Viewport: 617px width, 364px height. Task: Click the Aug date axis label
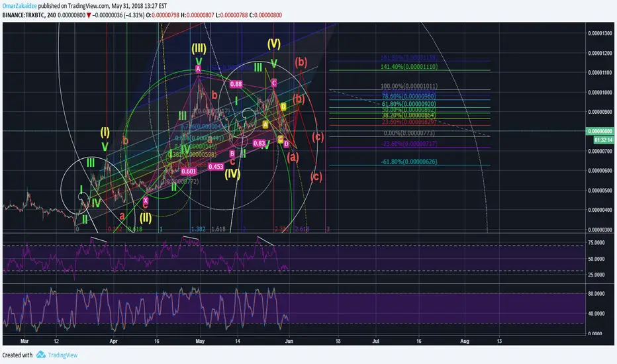(x=465, y=341)
